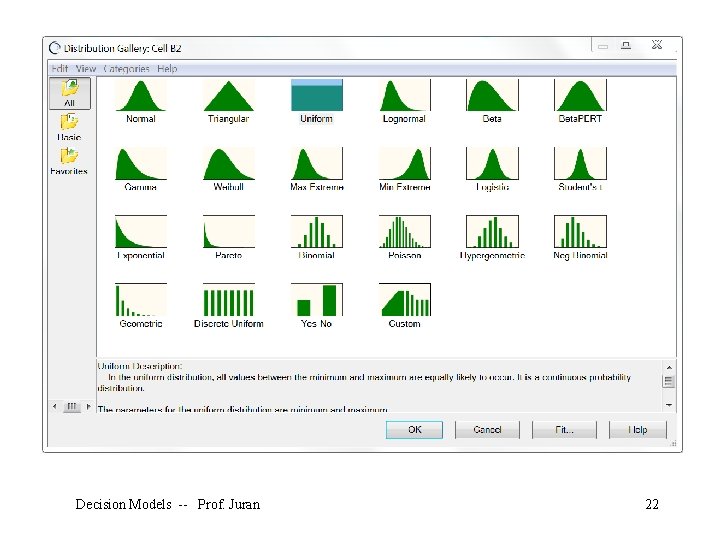Image resolution: width=720 pixels, height=540 pixels.
Task: Select the Min Extreme distribution
Action: coord(405,163)
